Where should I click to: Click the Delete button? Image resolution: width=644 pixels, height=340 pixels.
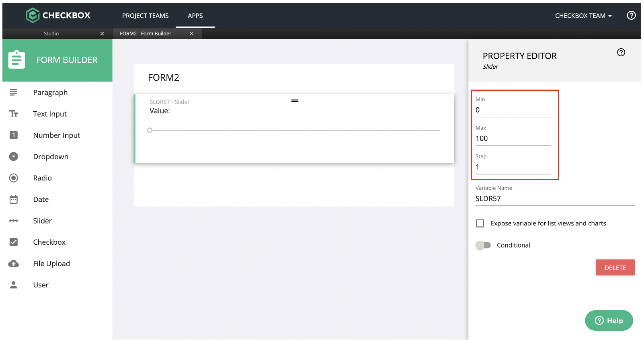pyautogui.click(x=615, y=268)
